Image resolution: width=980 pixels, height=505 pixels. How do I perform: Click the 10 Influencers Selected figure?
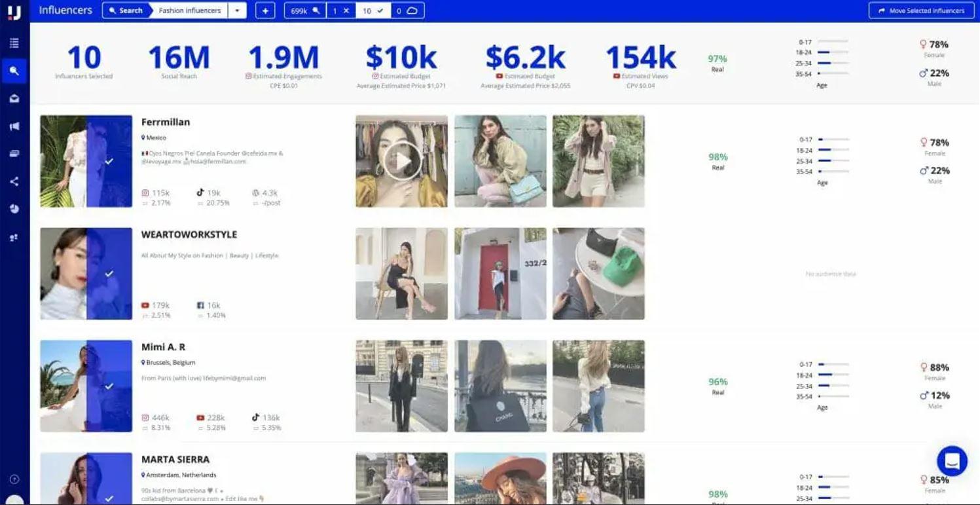pos(84,58)
